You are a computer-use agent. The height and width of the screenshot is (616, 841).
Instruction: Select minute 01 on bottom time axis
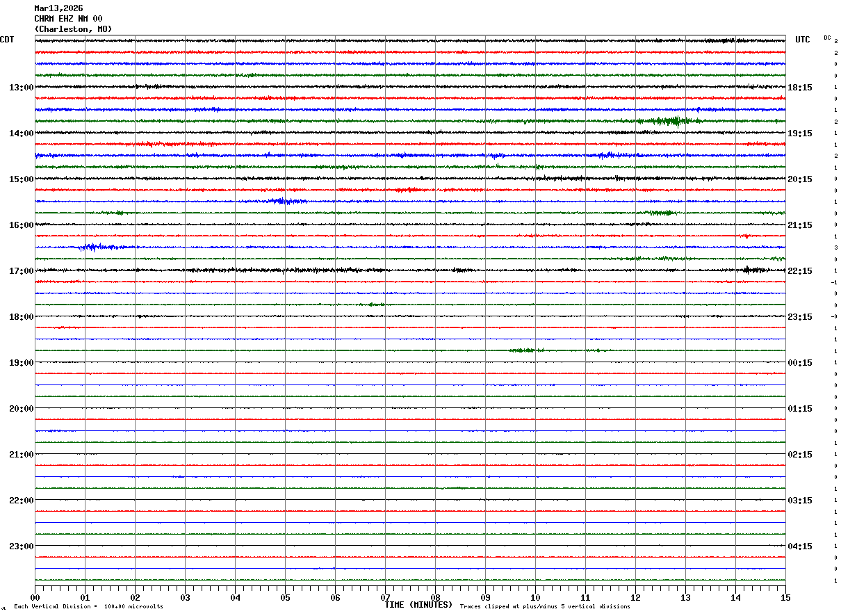(85, 597)
